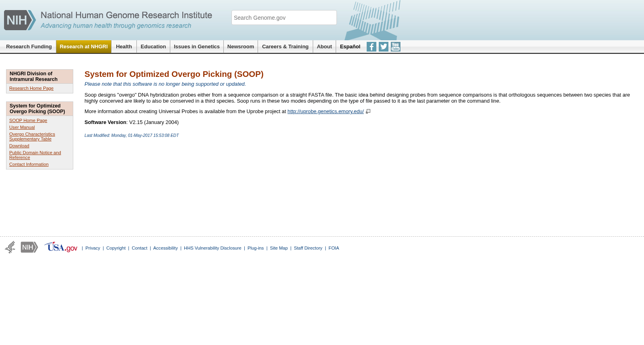Go to the Site Map link

click(279, 248)
